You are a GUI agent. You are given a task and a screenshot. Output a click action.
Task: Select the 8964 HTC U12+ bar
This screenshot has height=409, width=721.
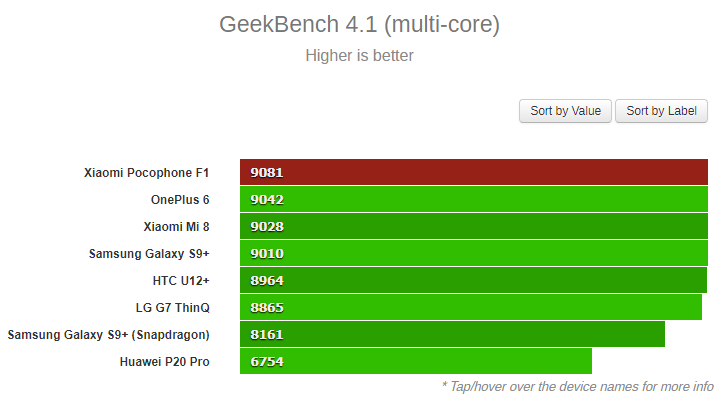473,280
